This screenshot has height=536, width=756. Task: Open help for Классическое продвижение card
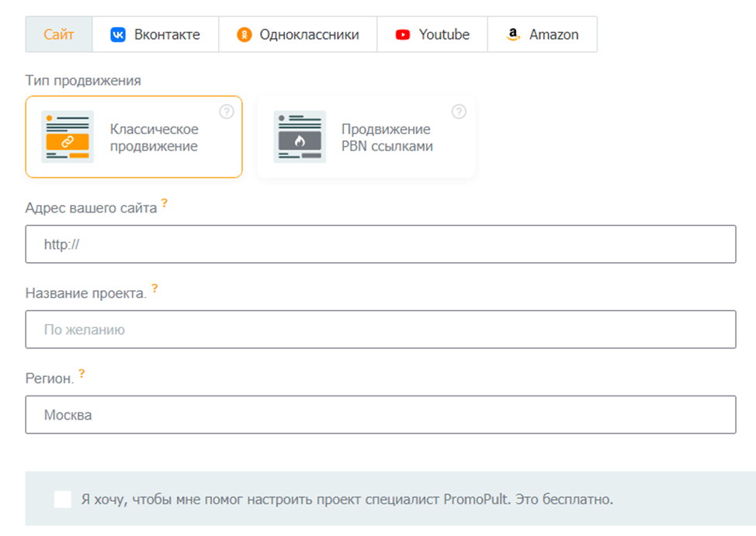pyautogui.click(x=227, y=112)
